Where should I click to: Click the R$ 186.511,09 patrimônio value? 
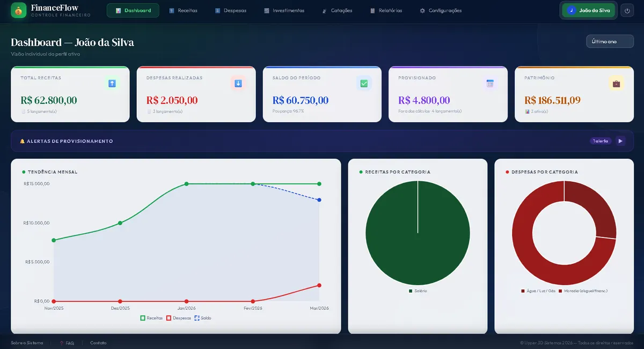[x=552, y=100]
